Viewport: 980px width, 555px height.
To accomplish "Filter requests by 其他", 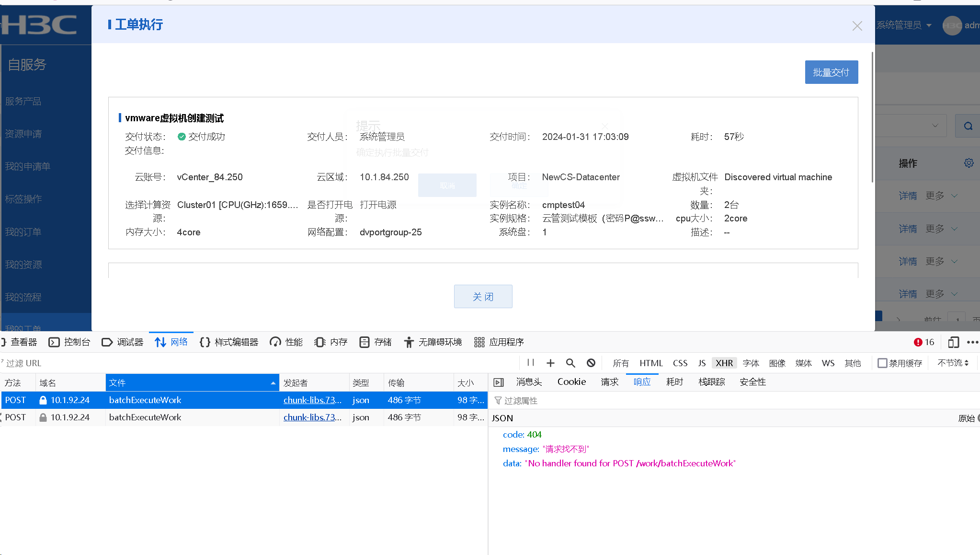I will pos(853,363).
